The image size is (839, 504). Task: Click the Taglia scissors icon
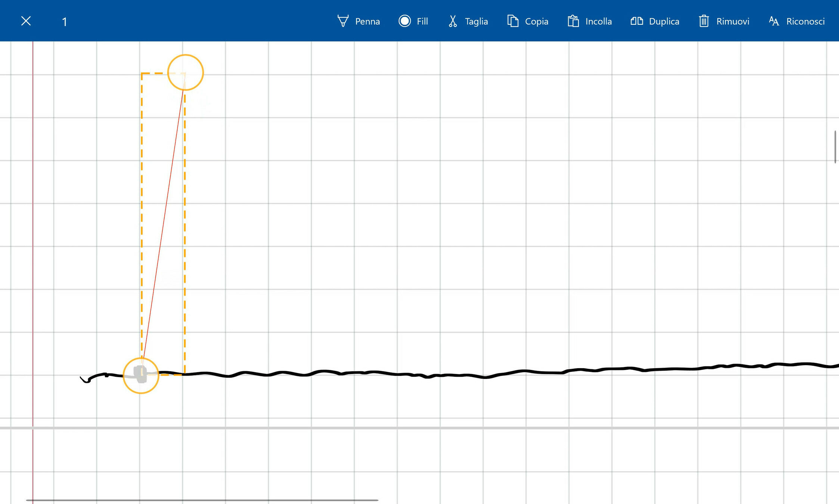point(453,21)
